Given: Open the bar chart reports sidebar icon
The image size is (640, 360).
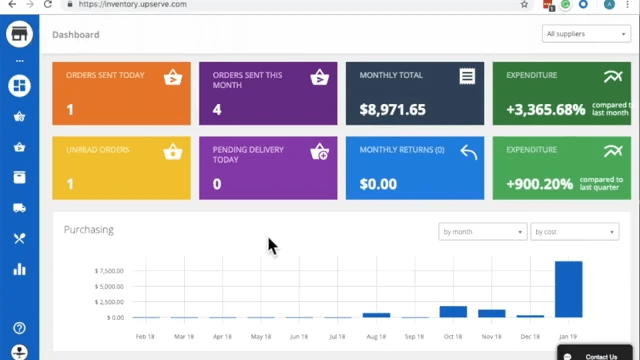Looking at the screenshot, I should pos(19,269).
